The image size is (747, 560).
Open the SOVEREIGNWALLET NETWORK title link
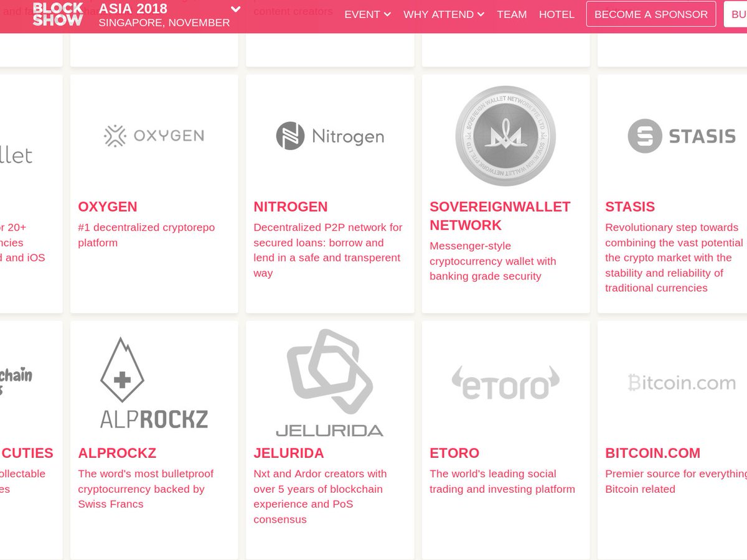coord(500,216)
